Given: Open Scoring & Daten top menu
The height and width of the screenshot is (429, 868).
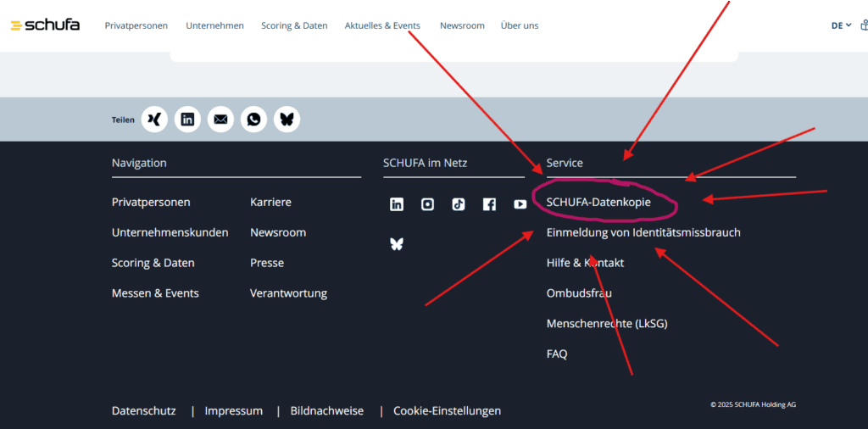Looking at the screenshot, I should pyautogui.click(x=294, y=25).
